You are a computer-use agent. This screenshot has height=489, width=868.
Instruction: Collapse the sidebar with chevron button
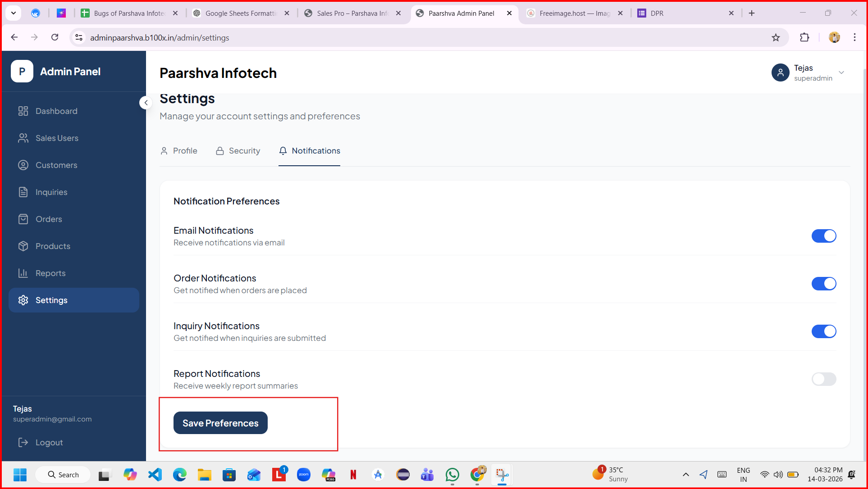(x=146, y=103)
